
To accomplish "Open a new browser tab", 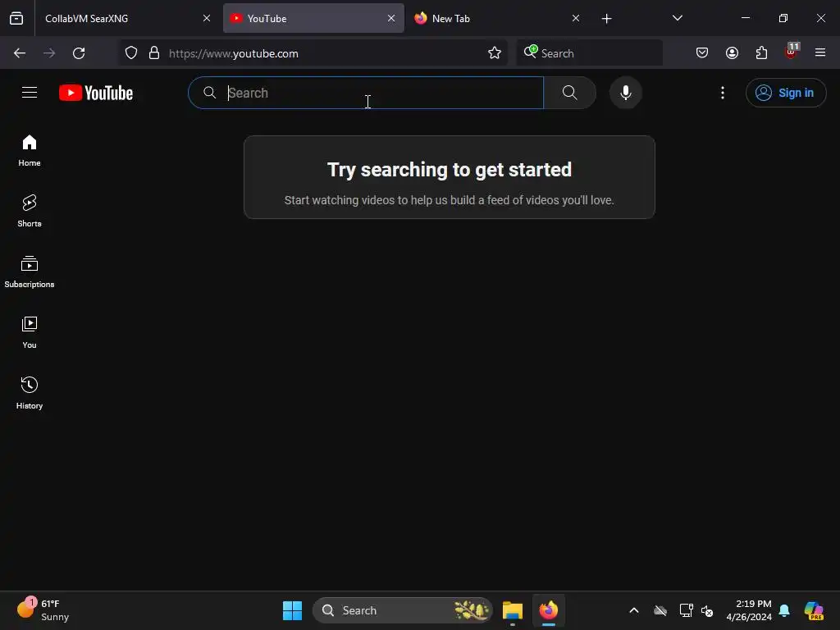I will pos(606,19).
